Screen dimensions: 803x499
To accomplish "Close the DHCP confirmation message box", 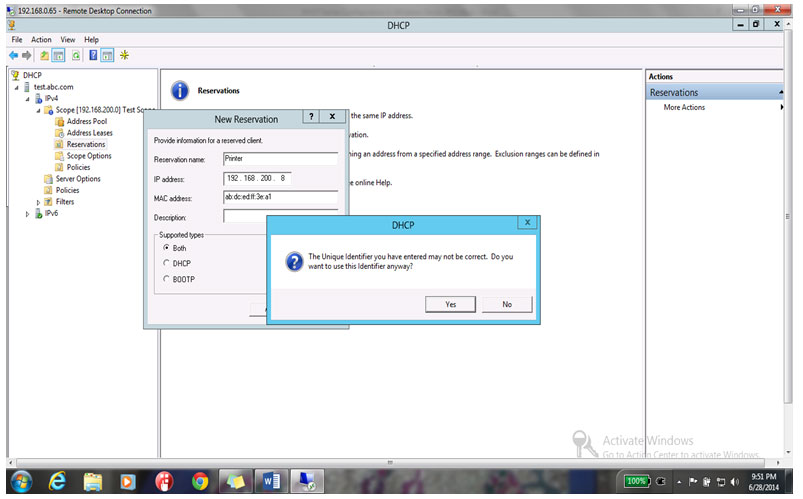I will (x=527, y=222).
